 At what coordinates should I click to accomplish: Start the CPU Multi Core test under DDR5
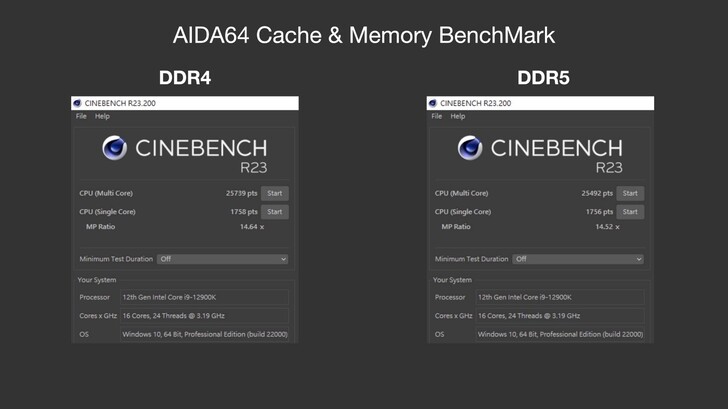pos(630,193)
